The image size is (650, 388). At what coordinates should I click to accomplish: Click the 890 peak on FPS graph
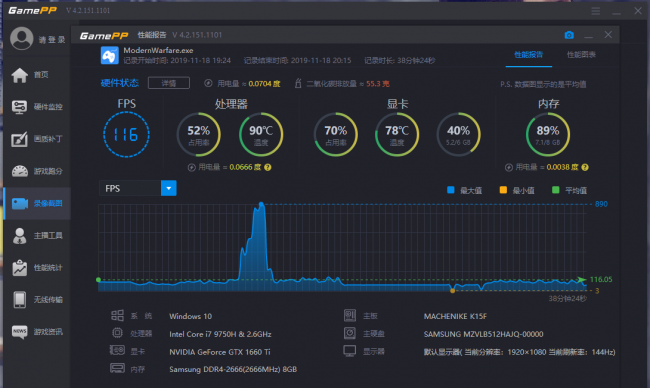tap(261, 204)
